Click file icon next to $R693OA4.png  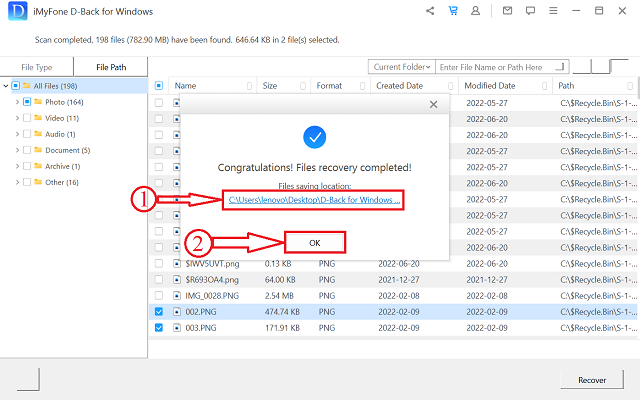[177, 280]
